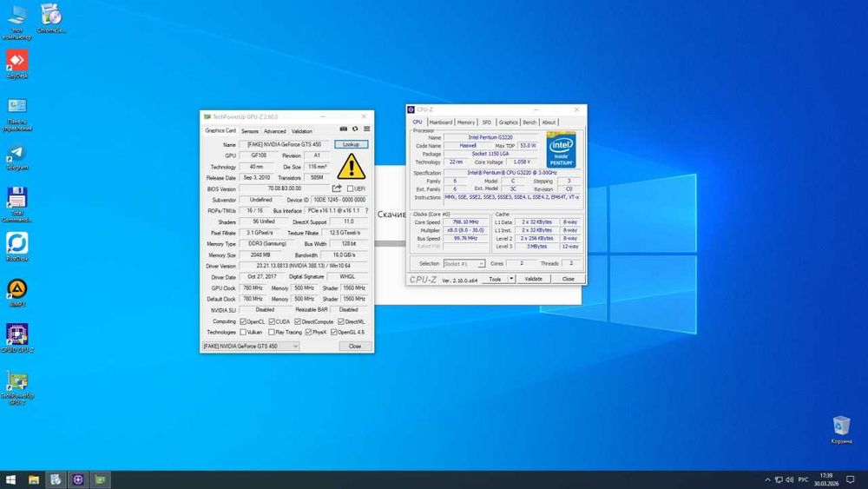Switch to CPU-Z via its taskbar button
Image resolution: width=868 pixels, height=489 pixels.
point(78,479)
